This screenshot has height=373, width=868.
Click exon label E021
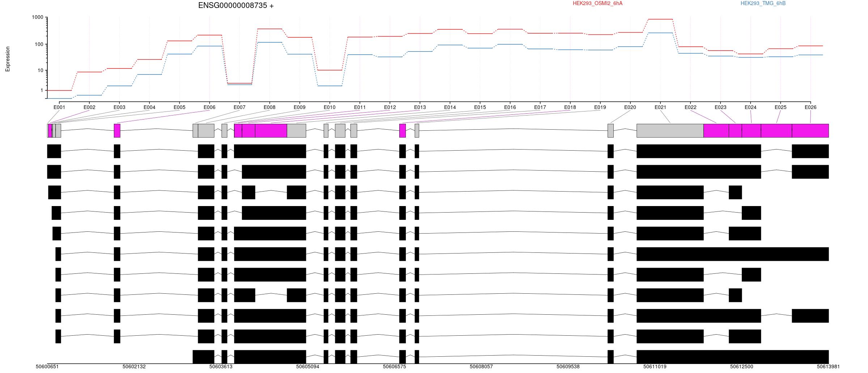(660, 107)
